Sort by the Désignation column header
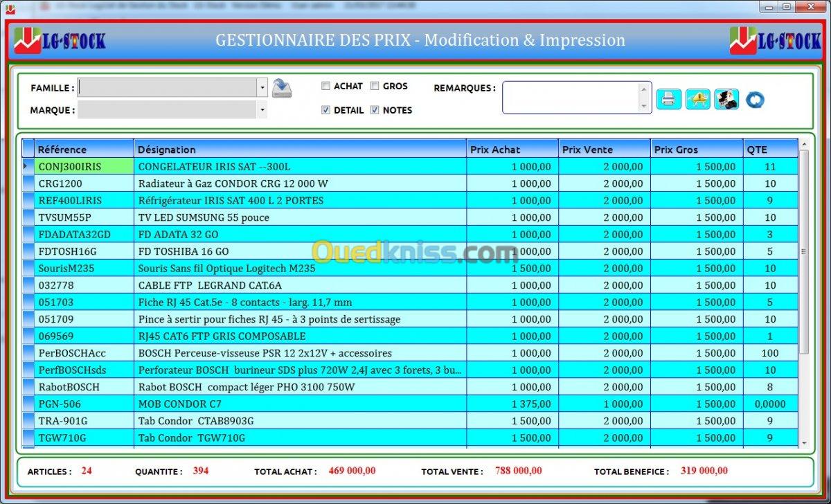Viewport: 831px width, 504px height. pyautogui.click(x=301, y=149)
